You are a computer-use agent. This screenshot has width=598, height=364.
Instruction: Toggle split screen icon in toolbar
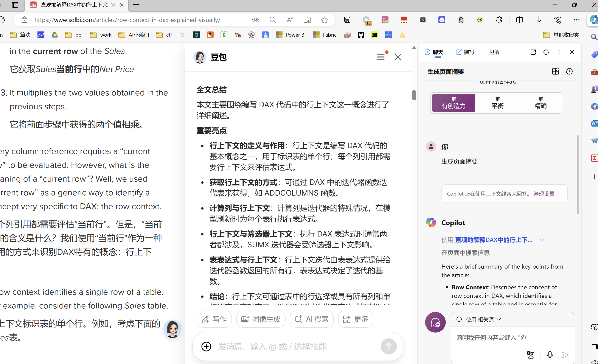pos(519,20)
